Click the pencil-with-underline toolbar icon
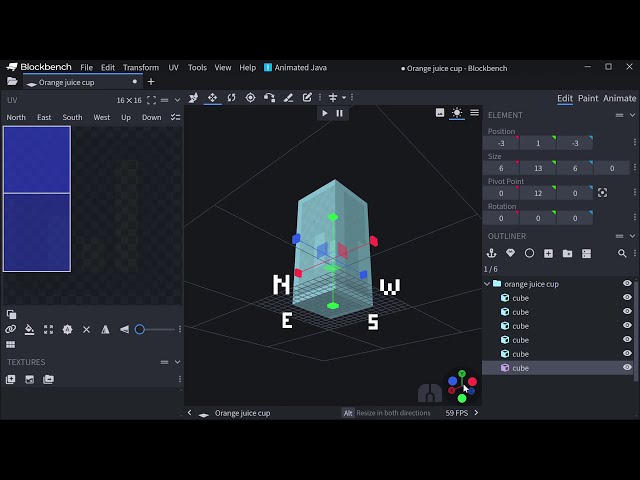 pos(288,98)
